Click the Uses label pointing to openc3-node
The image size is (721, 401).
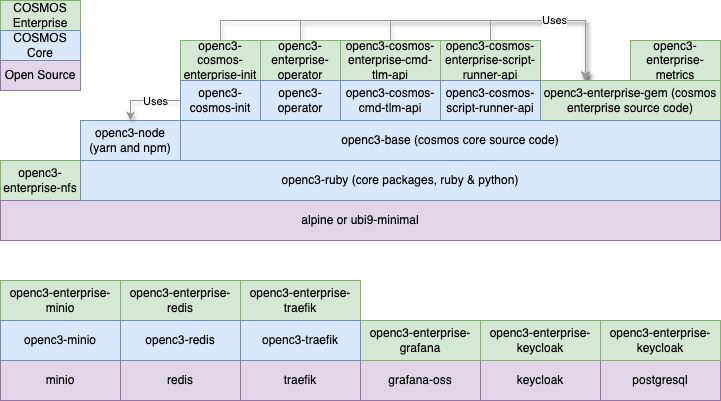point(155,101)
